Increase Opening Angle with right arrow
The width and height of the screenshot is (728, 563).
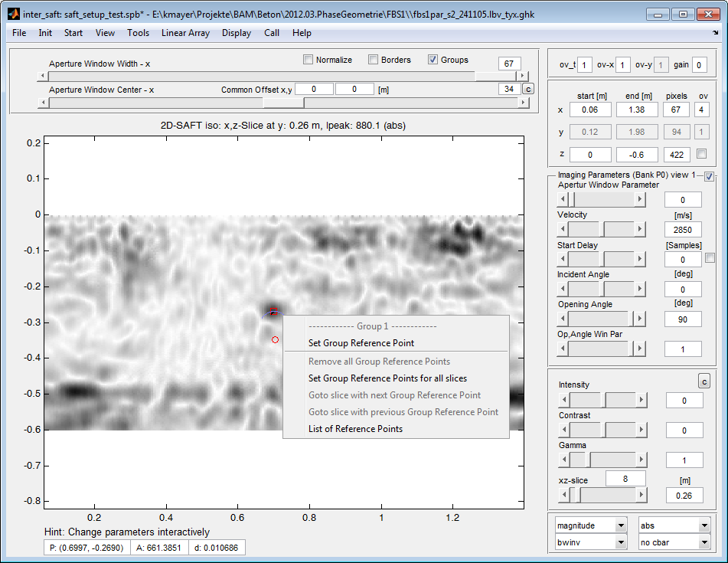[640, 319]
